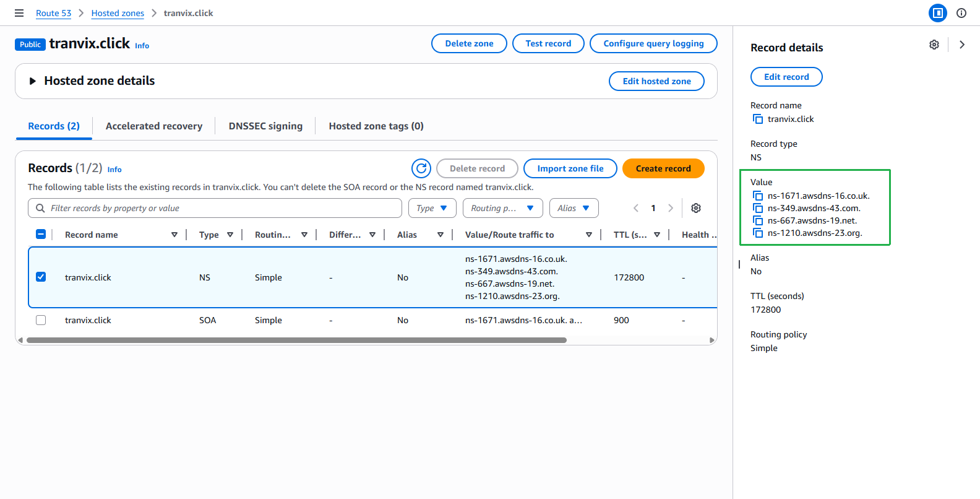Sort by Record name column arrow

[174, 235]
